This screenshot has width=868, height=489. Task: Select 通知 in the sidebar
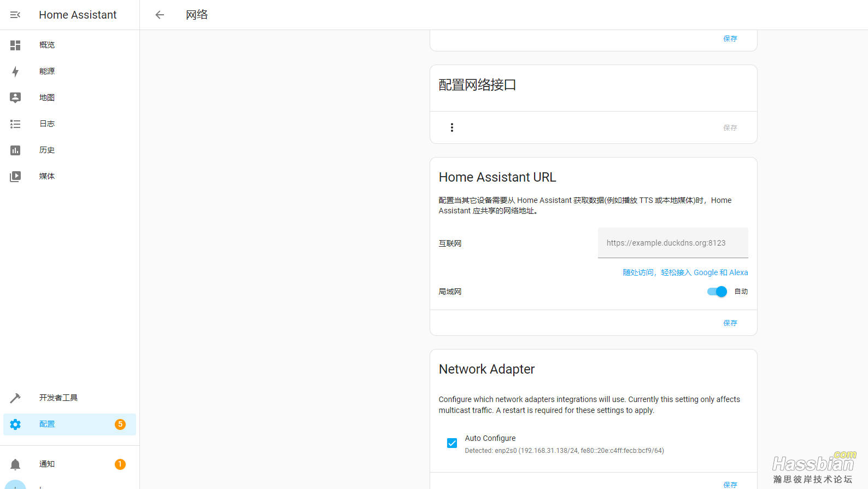click(x=69, y=464)
